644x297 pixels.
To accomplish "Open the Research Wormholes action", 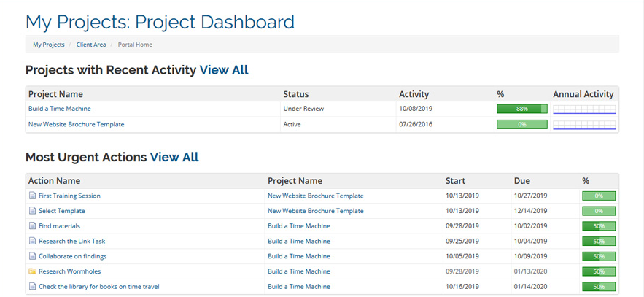I will (69, 271).
